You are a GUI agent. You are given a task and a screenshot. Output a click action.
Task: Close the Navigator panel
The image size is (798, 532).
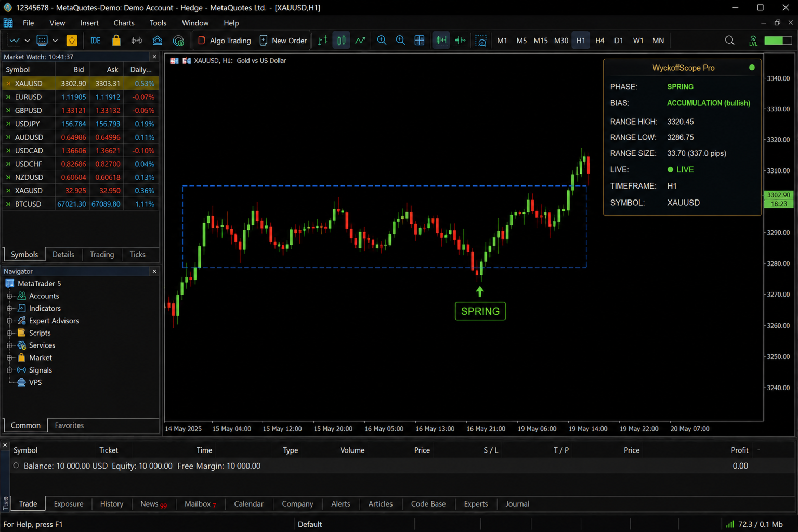[x=154, y=271]
